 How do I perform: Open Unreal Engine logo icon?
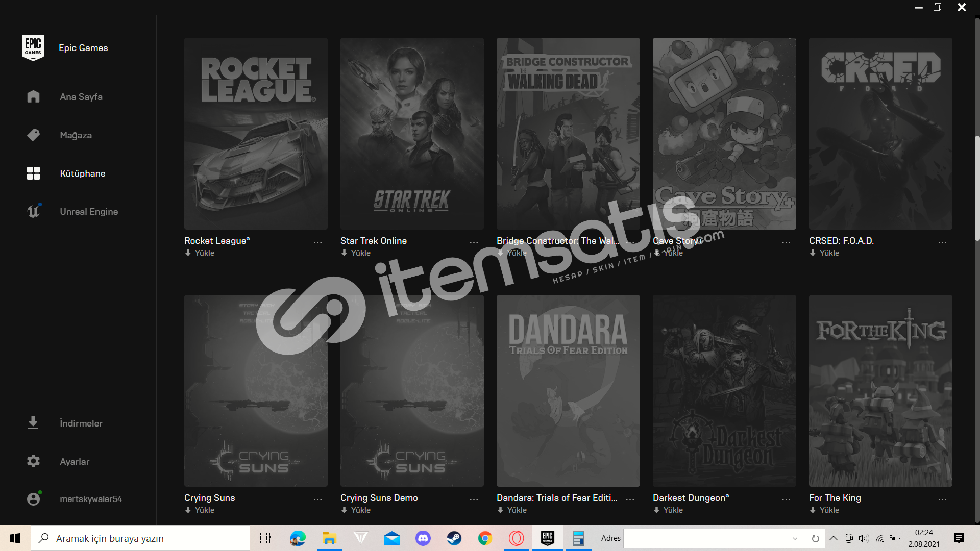click(x=34, y=211)
